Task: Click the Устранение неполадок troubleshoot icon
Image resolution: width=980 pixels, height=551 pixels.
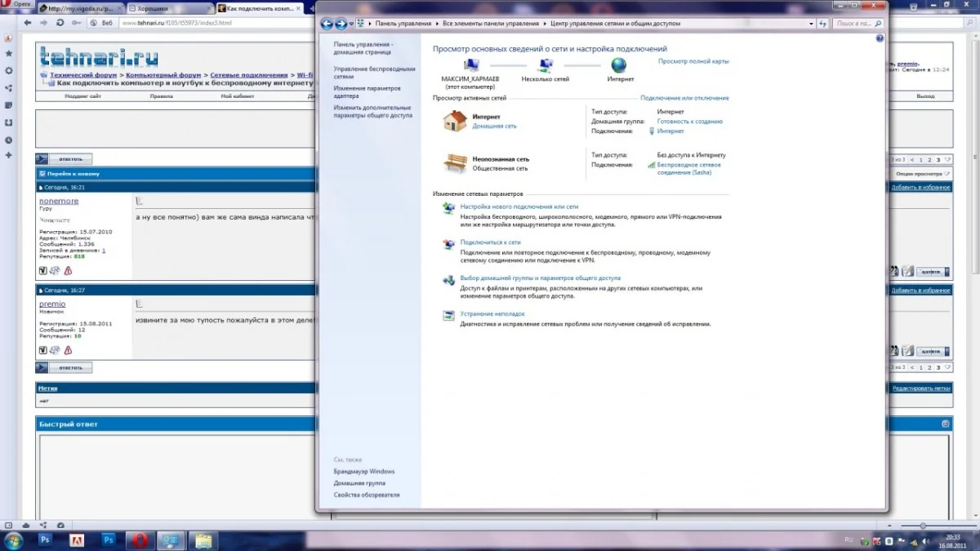Action: (x=448, y=315)
